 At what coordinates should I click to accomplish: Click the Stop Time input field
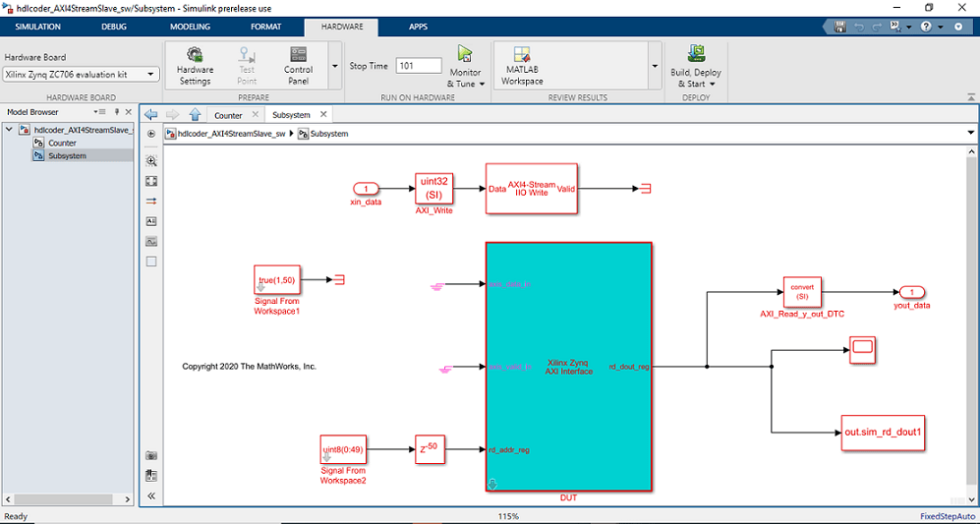point(419,66)
